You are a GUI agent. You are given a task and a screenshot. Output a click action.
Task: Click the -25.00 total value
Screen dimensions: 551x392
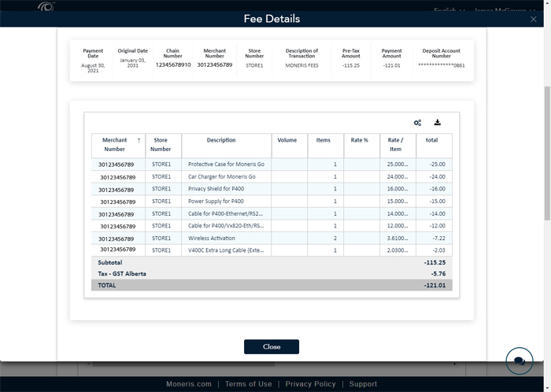tap(437, 165)
